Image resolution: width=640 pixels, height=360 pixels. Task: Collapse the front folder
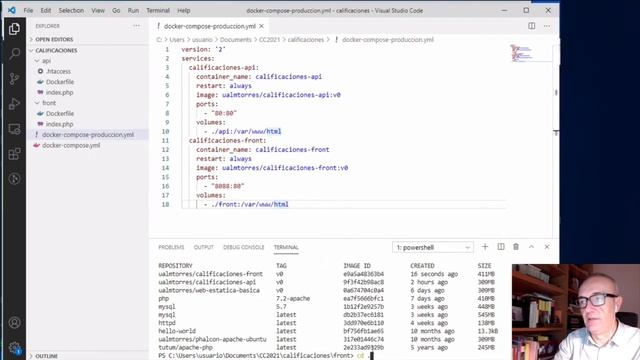pyautogui.click(x=49, y=103)
